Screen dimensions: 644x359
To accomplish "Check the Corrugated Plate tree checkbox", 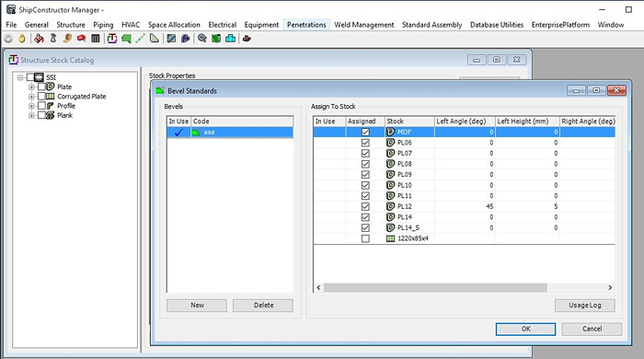I will pyautogui.click(x=41, y=96).
